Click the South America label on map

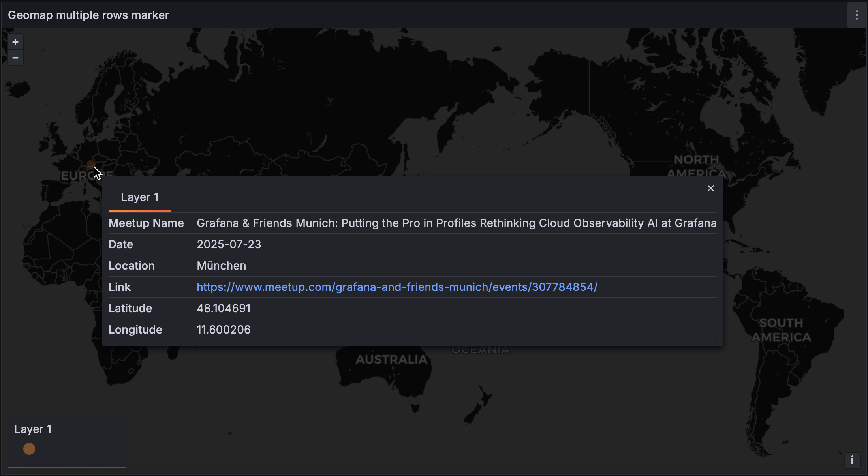coord(781,330)
